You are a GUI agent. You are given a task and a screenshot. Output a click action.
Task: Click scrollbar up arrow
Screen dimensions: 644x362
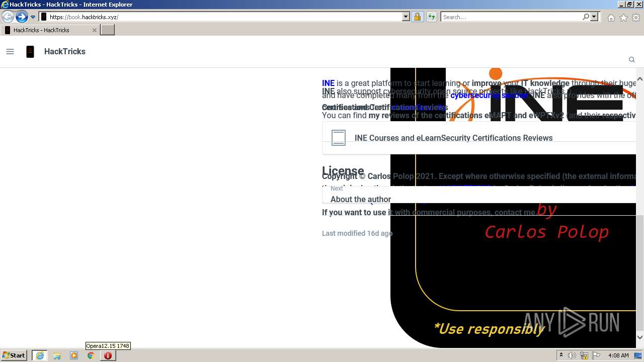click(640, 79)
